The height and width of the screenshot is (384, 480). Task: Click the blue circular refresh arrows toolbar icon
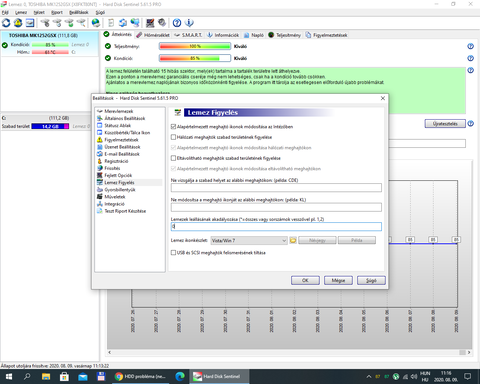coord(6,23)
